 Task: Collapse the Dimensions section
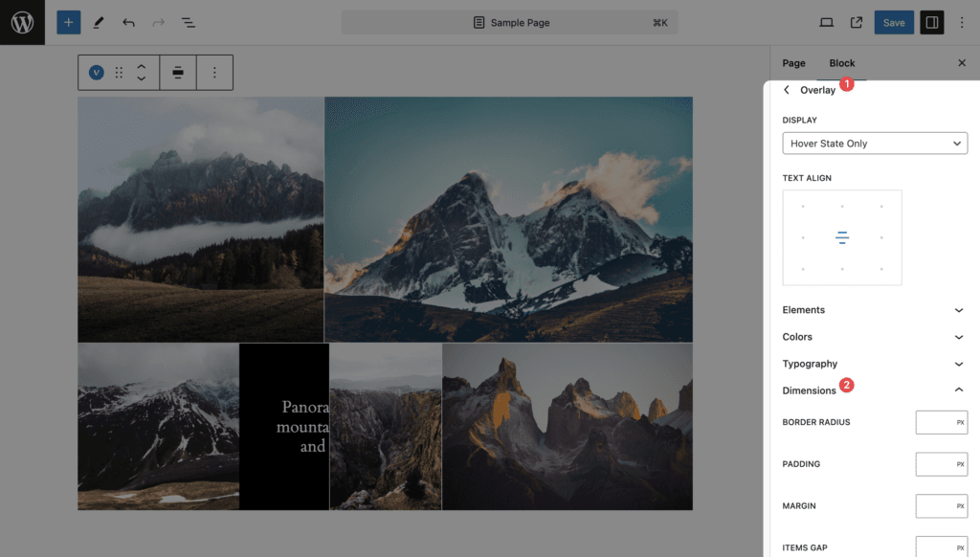click(x=875, y=390)
